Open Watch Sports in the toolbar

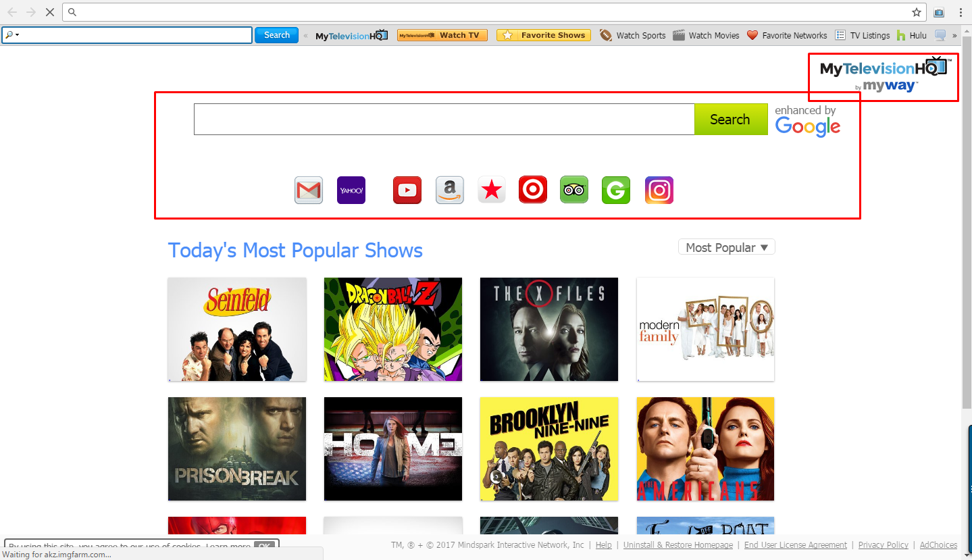pos(633,35)
